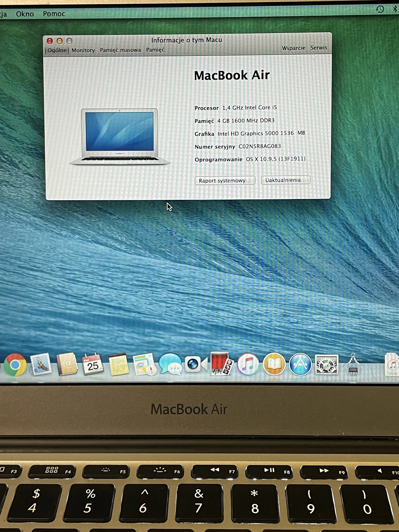Switch to the Monitory tab

point(83,50)
